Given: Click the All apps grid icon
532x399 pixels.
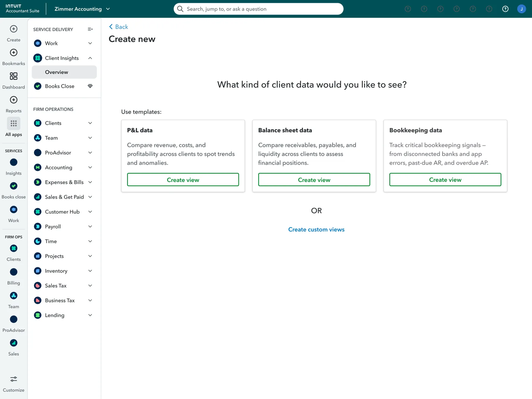Looking at the screenshot, I should pos(14,124).
